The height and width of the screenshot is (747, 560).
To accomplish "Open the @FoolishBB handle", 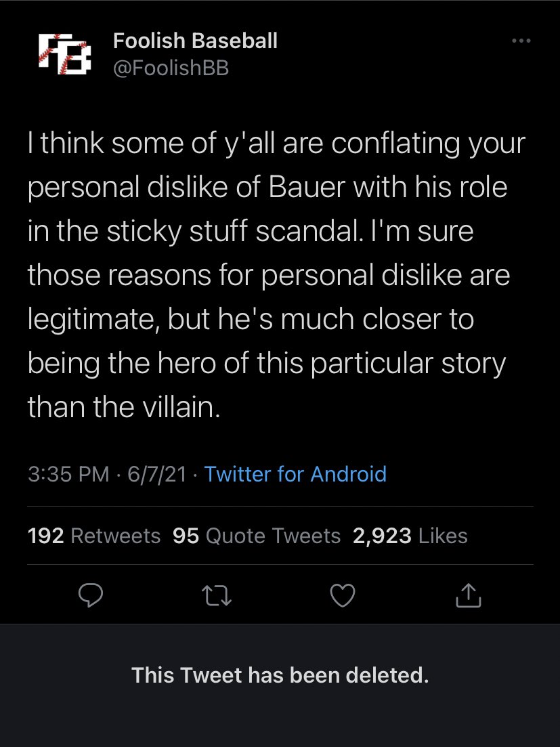I will [171, 68].
